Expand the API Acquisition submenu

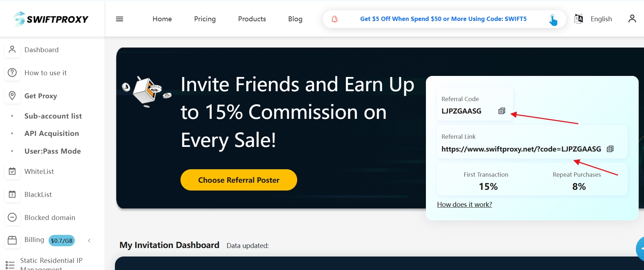click(51, 133)
